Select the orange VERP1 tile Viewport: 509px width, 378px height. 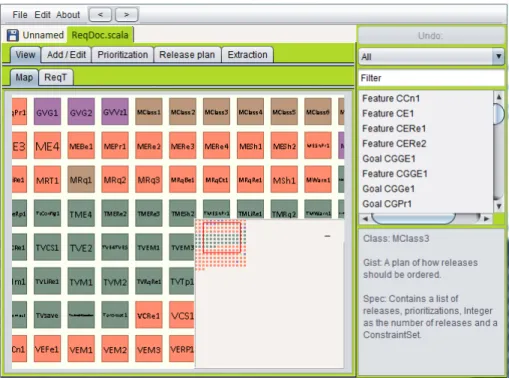[x=182, y=349]
